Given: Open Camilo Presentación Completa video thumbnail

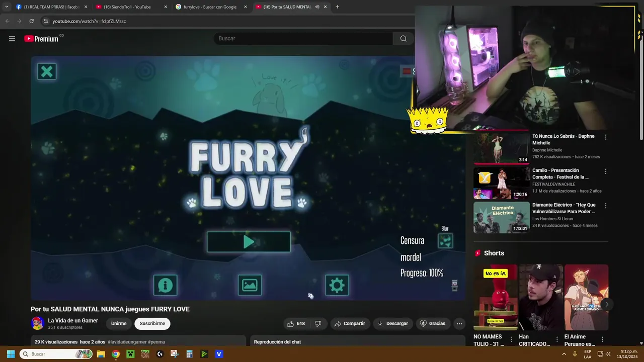Looking at the screenshot, I should (x=501, y=183).
